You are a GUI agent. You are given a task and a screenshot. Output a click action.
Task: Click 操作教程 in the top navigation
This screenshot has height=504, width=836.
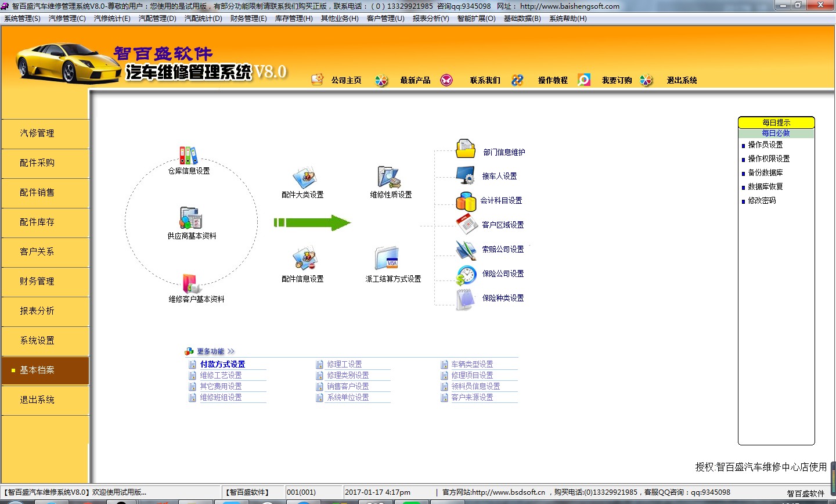tap(553, 80)
